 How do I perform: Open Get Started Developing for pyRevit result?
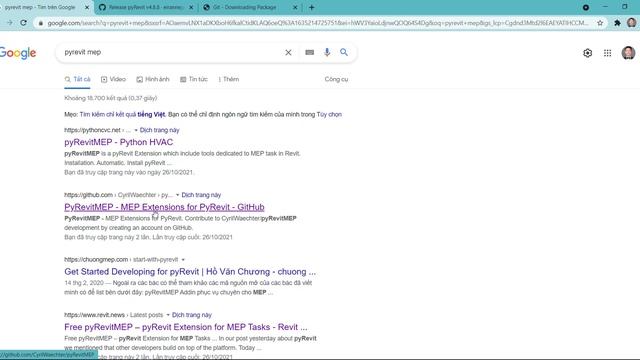click(190, 271)
